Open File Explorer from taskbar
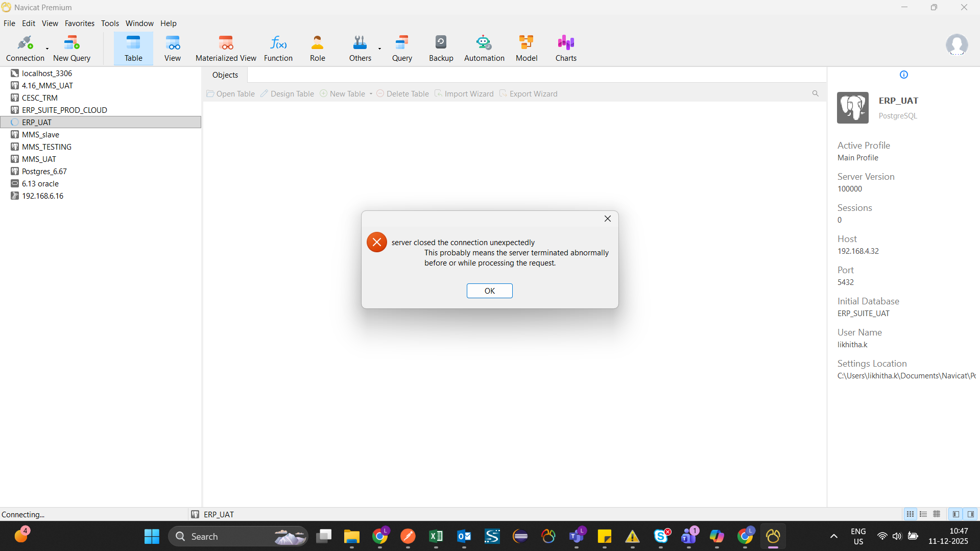Image resolution: width=980 pixels, height=551 pixels. tap(351, 537)
